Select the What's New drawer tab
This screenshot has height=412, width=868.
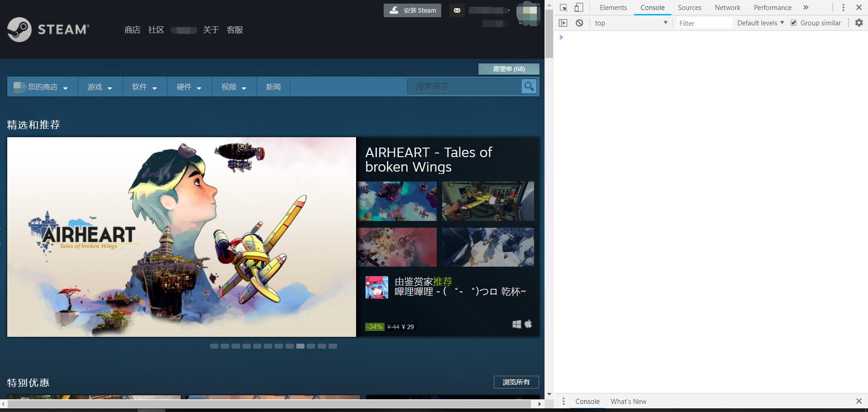point(628,402)
